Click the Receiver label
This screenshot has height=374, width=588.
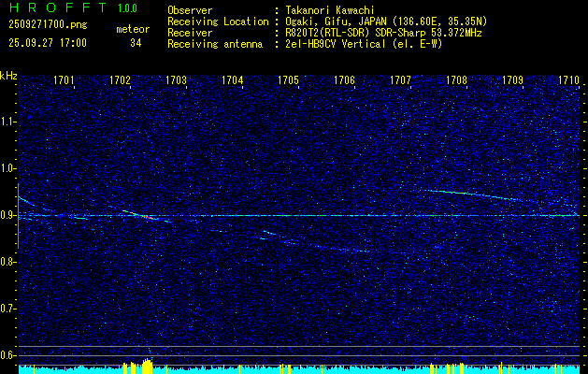pyautogui.click(x=190, y=33)
